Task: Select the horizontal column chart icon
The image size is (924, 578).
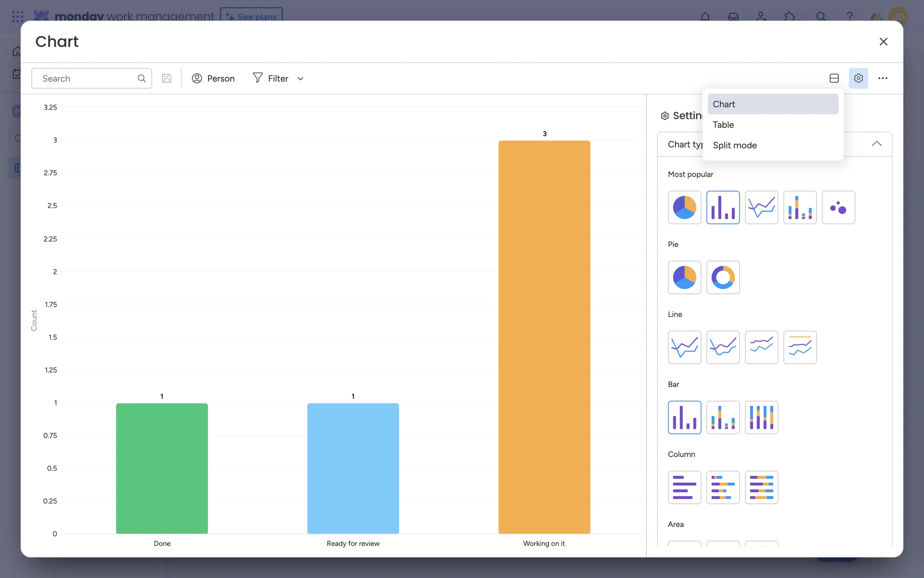Action: pyautogui.click(x=684, y=487)
